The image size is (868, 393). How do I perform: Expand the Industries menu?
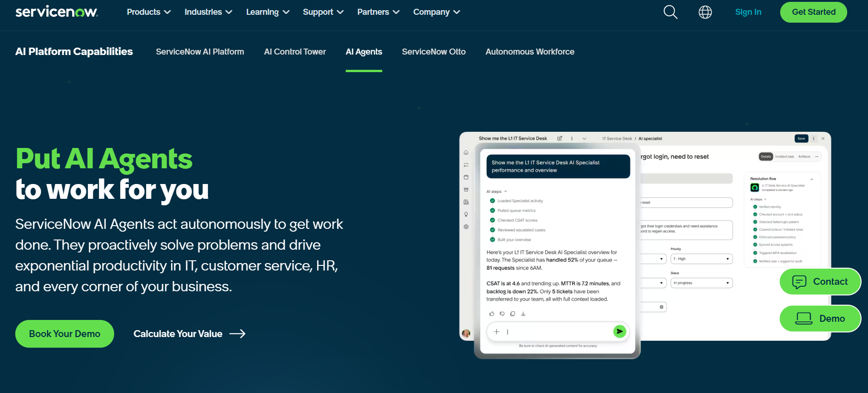208,12
